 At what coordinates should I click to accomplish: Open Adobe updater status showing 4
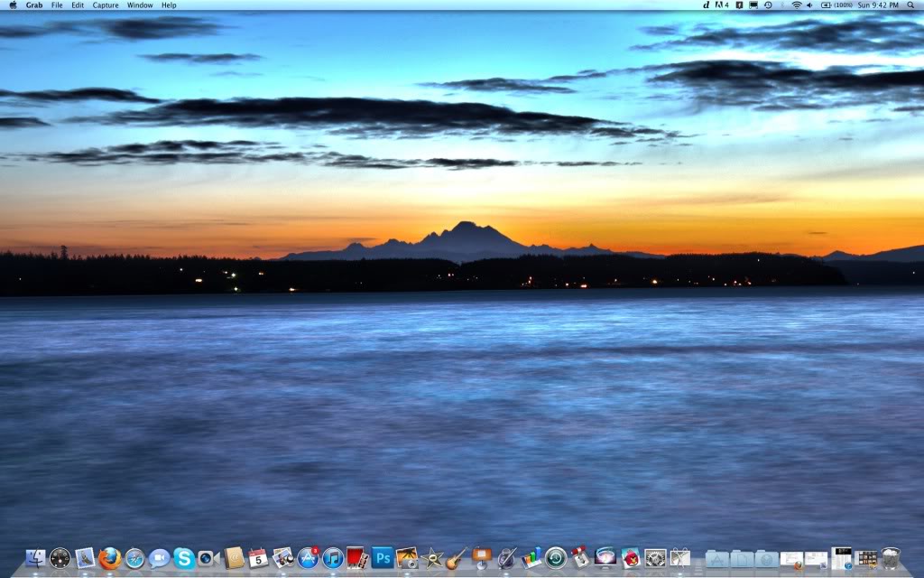722,5
